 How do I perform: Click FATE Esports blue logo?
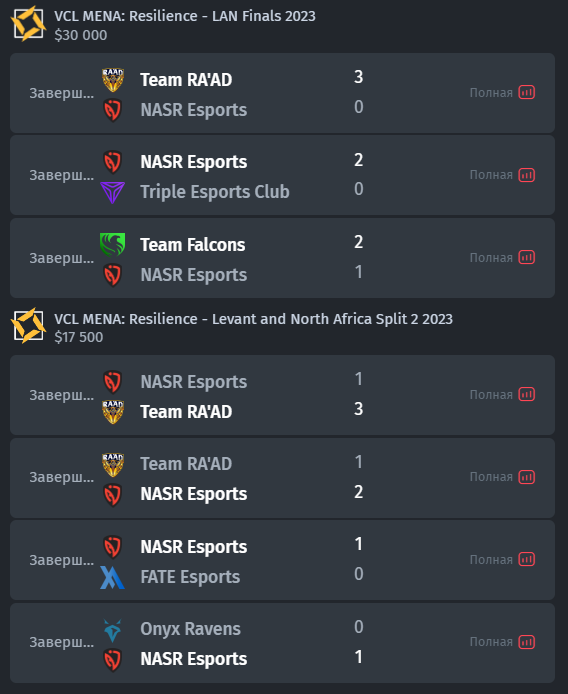[112, 577]
